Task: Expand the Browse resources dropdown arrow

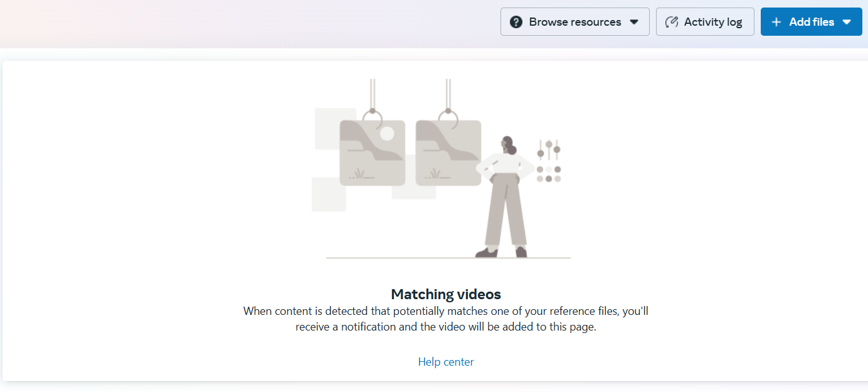Action: coord(634,22)
